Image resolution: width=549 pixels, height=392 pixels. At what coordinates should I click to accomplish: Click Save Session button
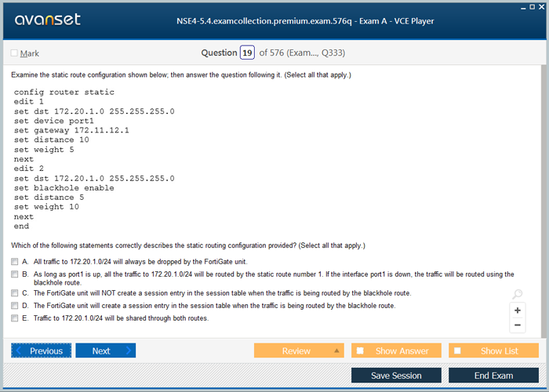pyautogui.click(x=396, y=376)
